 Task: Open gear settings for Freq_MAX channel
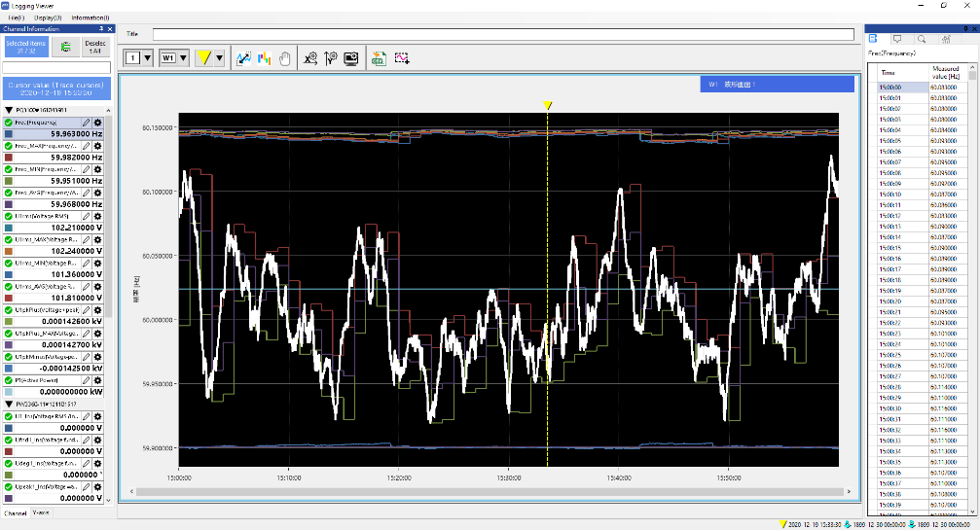[97, 146]
